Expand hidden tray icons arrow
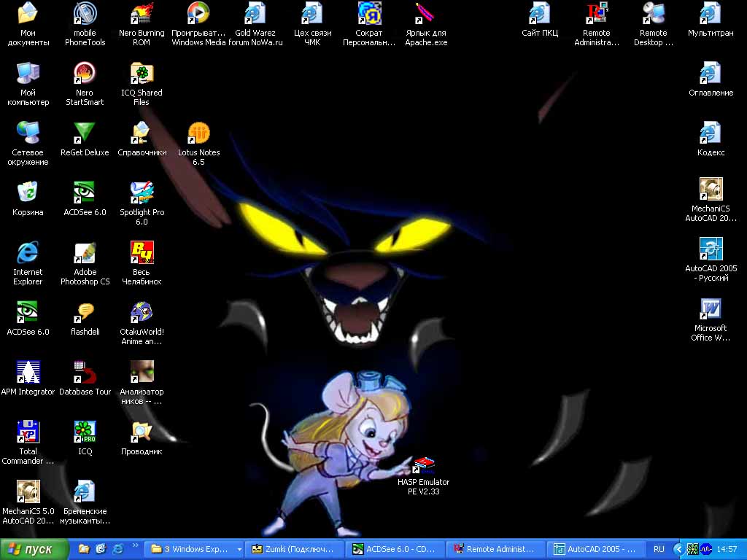 point(678,549)
